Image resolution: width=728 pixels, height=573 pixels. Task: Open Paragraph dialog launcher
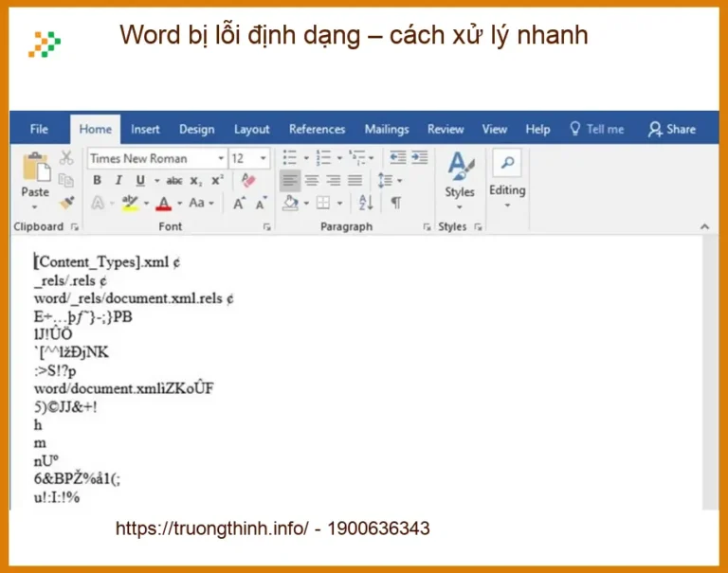click(x=427, y=227)
